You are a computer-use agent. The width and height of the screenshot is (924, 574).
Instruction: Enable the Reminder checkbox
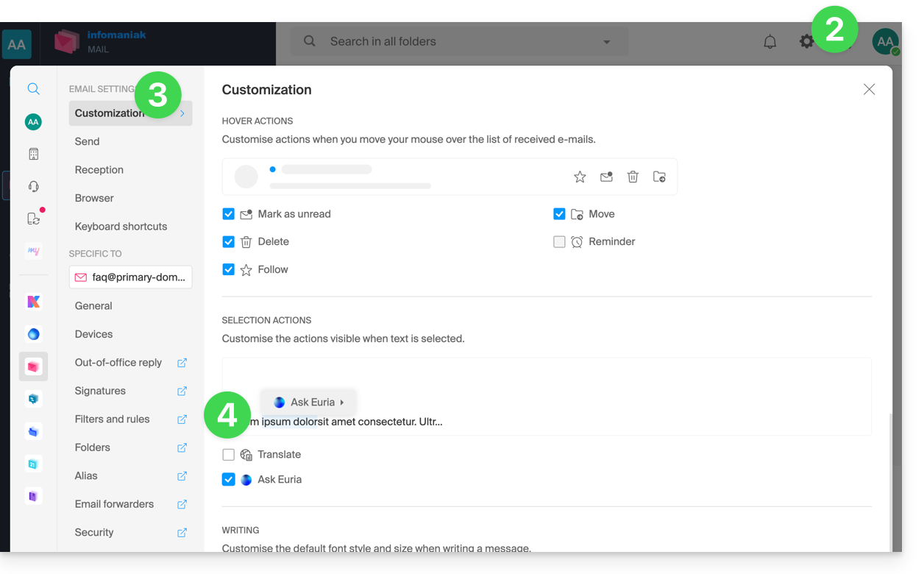click(559, 242)
